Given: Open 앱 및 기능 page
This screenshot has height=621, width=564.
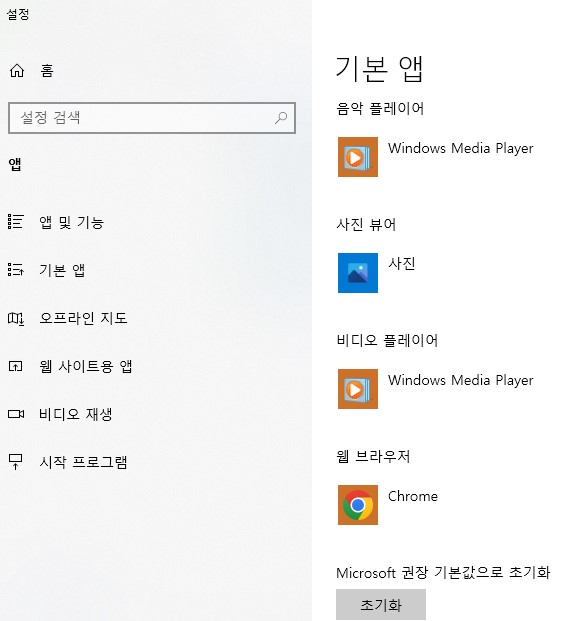Looking at the screenshot, I should 72,222.
